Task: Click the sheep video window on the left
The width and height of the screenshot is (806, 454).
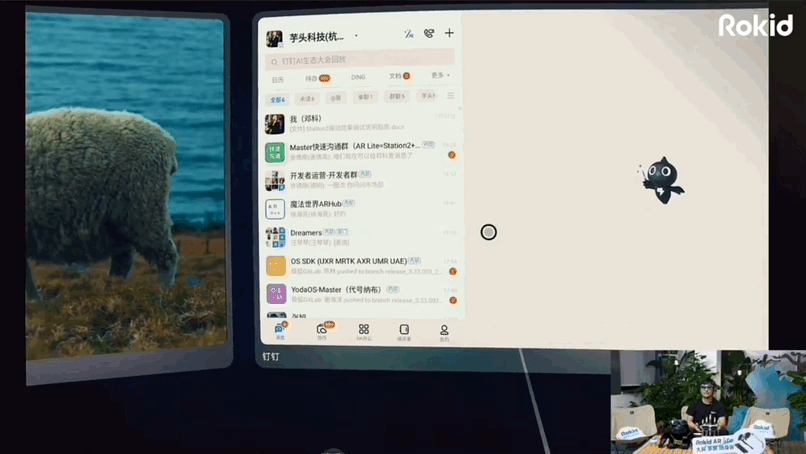Action: coord(126,185)
